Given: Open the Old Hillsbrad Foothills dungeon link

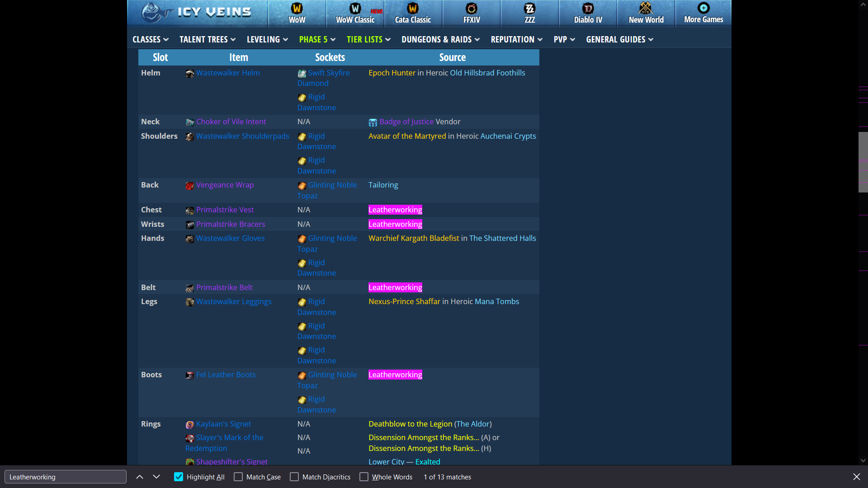Looking at the screenshot, I should click(487, 73).
